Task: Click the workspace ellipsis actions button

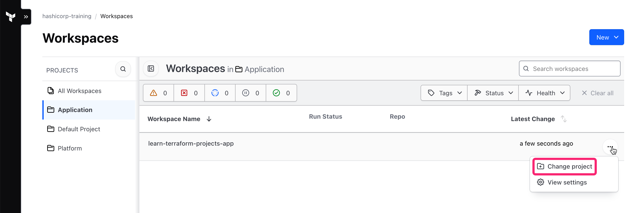Action: (x=610, y=147)
